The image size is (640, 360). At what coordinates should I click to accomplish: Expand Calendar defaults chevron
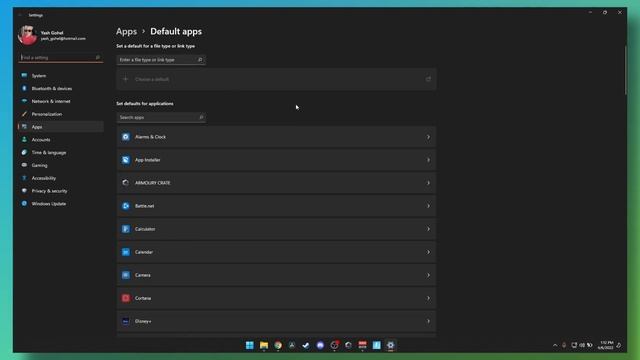(x=428, y=252)
